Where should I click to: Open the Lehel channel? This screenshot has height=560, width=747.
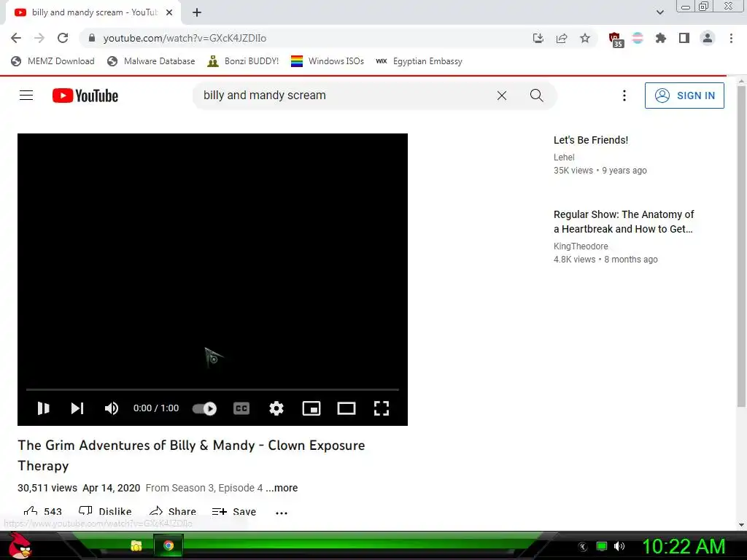(x=564, y=157)
